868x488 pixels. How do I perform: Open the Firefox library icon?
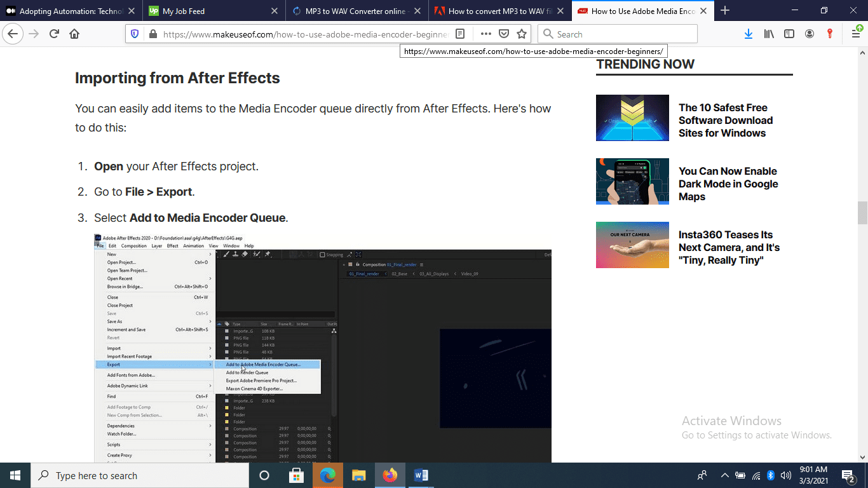tap(769, 34)
